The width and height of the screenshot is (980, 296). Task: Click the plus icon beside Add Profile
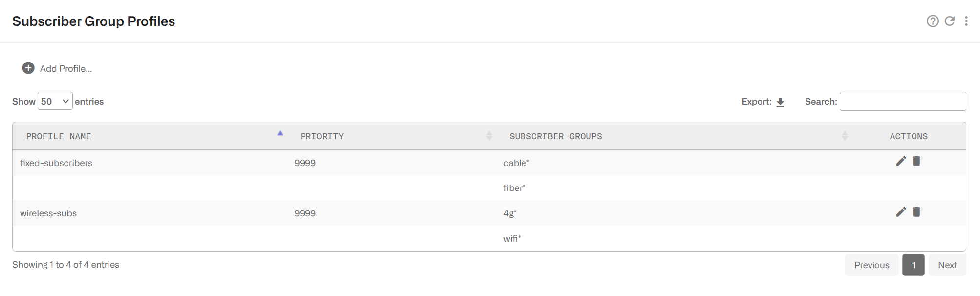[28, 68]
